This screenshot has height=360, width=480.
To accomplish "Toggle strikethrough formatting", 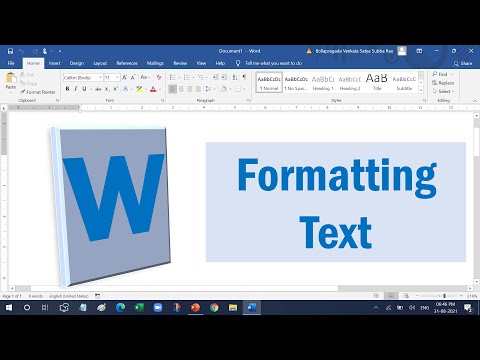I will click(x=98, y=89).
